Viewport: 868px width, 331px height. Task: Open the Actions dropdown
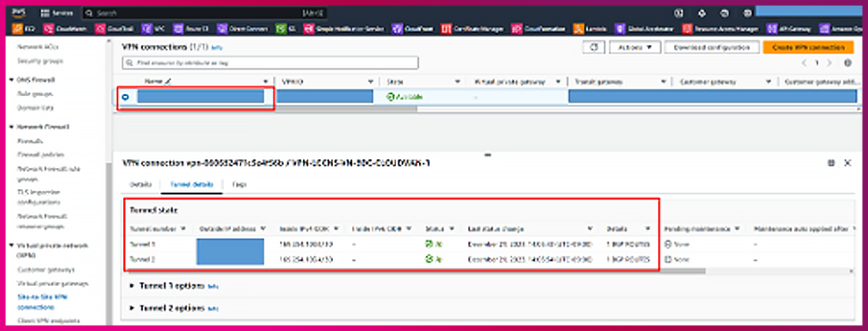pos(635,47)
